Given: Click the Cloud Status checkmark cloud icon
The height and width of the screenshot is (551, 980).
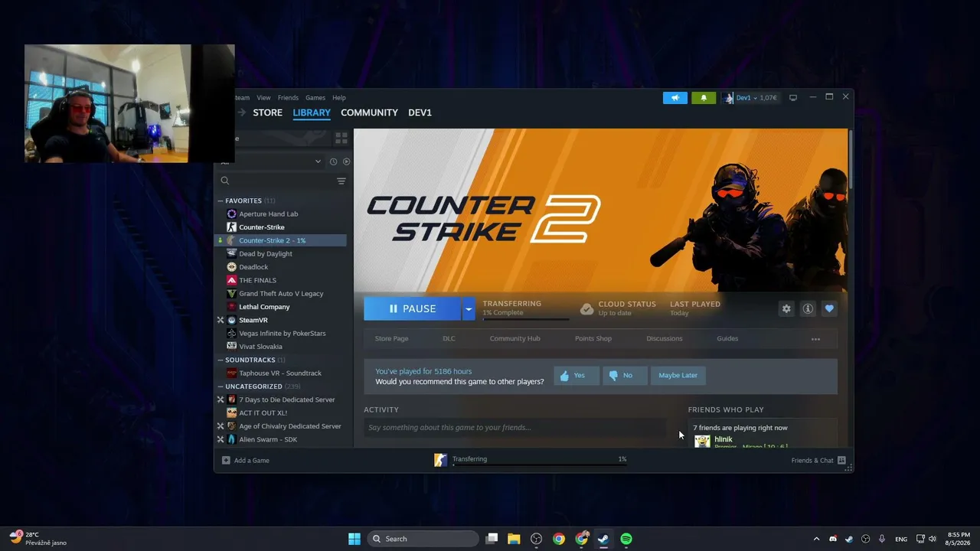Looking at the screenshot, I should [586, 308].
